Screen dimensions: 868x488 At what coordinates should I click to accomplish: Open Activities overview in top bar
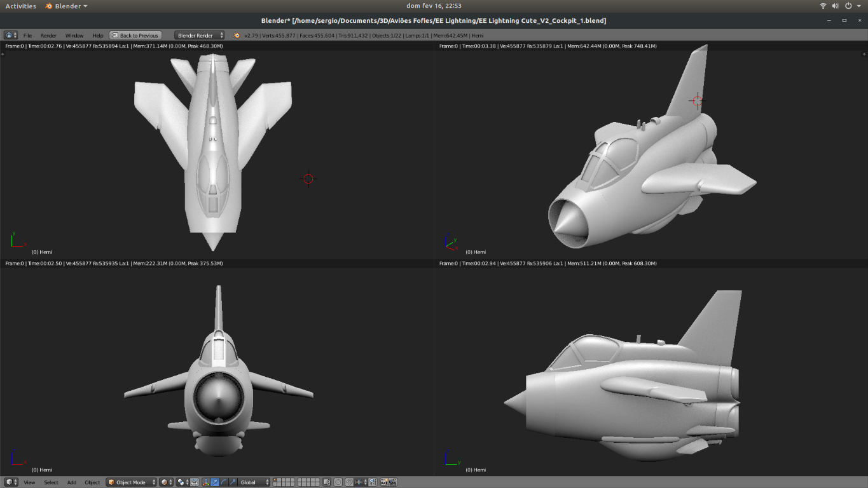point(21,6)
